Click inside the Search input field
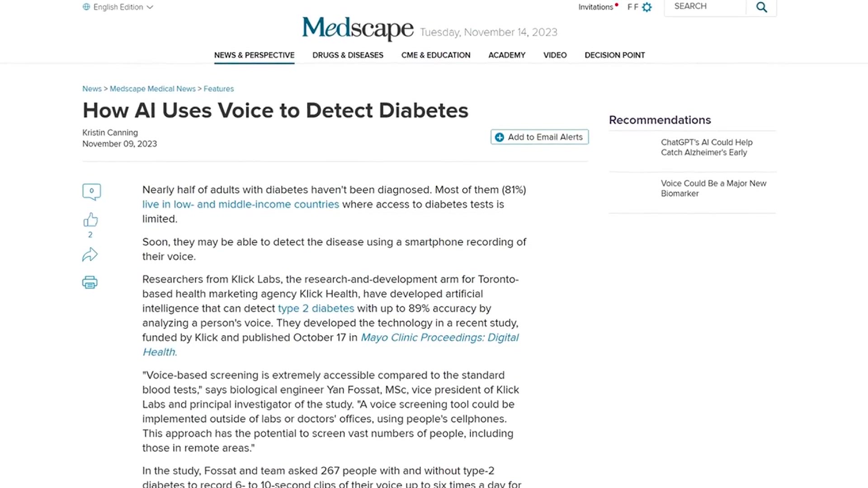Viewport: 868px width, 488px height. (x=704, y=7)
